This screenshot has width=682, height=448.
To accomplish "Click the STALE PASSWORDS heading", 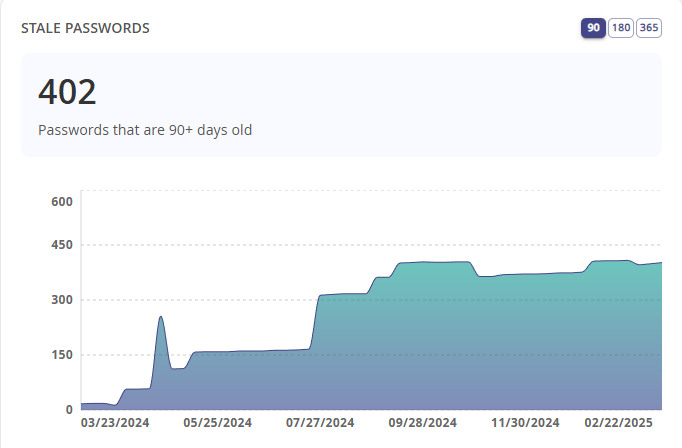I will pos(85,28).
